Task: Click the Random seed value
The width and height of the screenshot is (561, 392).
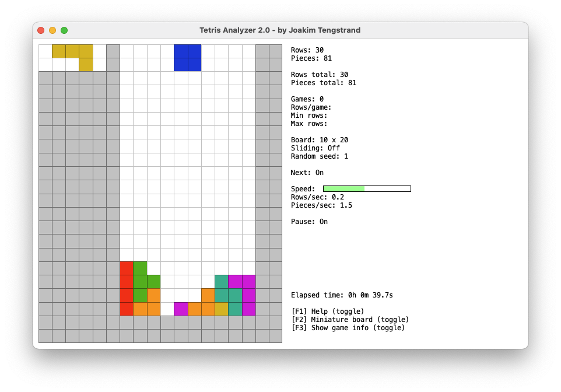Action: [x=318, y=156]
